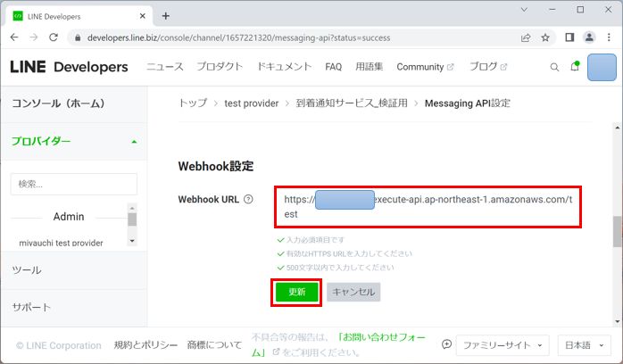Open the 日本語 language dropdown
The height and width of the screenshot is (364, 623).
584,345
